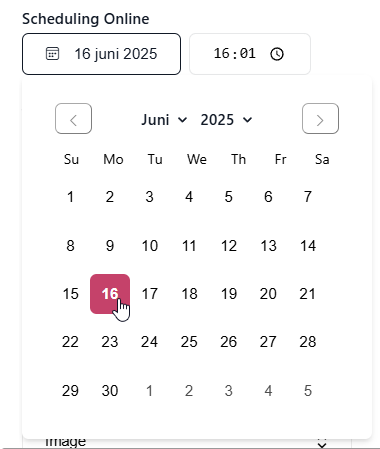Click the Image field up-down chevron

pyautogui.click(x=322, y=444)
